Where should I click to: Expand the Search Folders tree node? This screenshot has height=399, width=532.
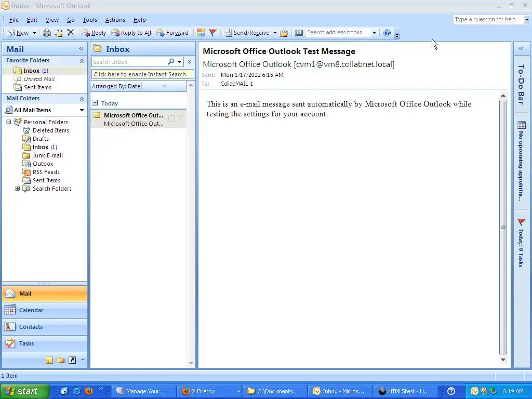(17, 188)
